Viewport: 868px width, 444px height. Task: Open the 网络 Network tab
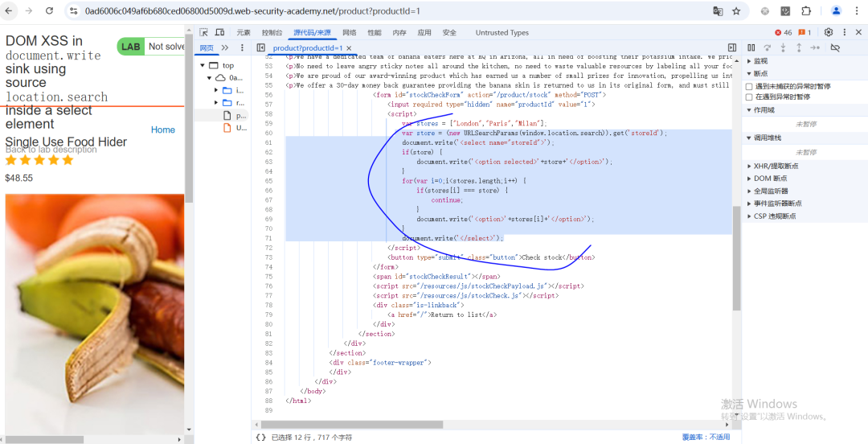pyautogui.click(x=350, y=33)
